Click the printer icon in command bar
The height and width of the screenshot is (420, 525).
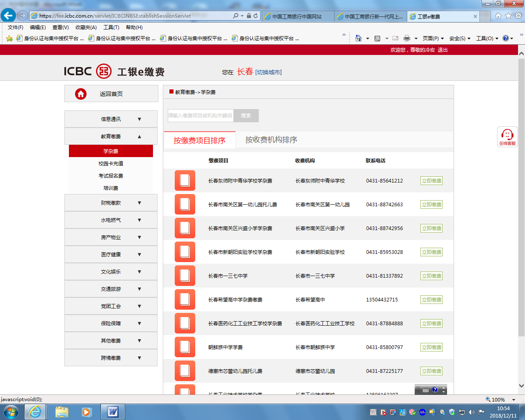[x=407, y=38]
